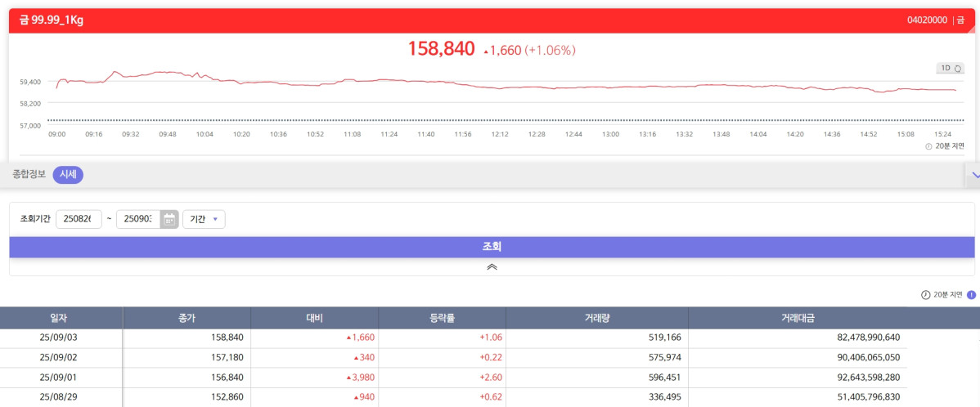This screenshot has width=980, height=407.
Task: Click the 15:24 chart time label
Action: (942, 134)
